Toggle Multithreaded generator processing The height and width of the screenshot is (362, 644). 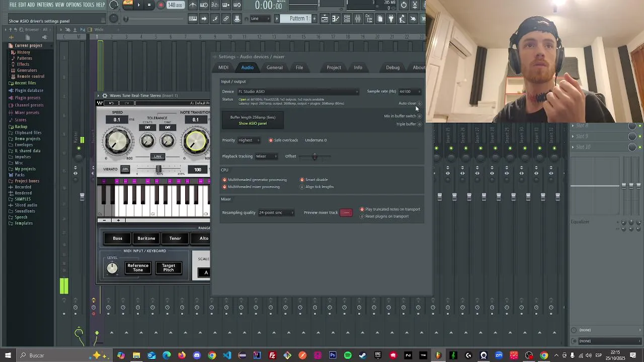click(x=224, y=180)
